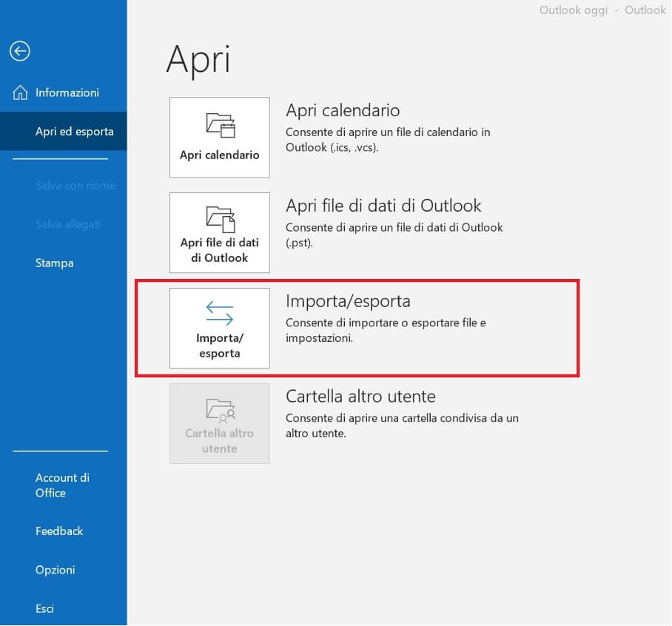Click the Cartella altro utente folder icon
The image size is (672, 626).
(x=221, y=411)
